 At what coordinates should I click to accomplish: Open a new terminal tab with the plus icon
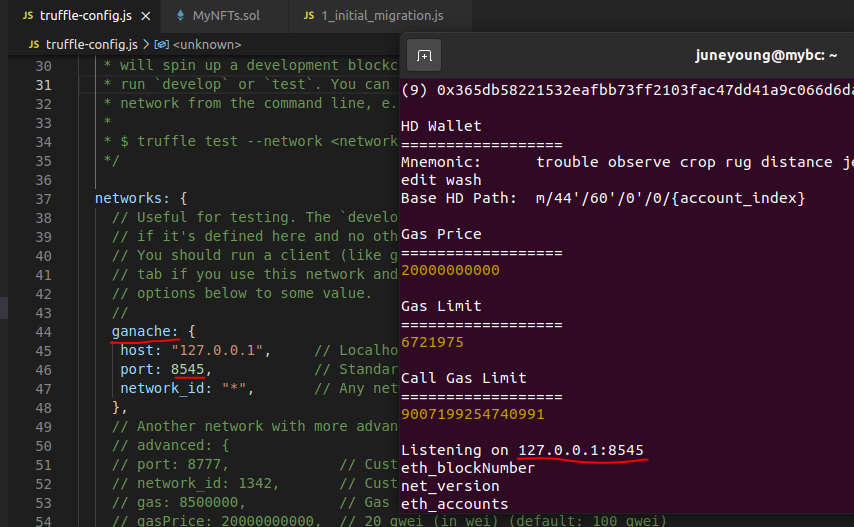424,56
